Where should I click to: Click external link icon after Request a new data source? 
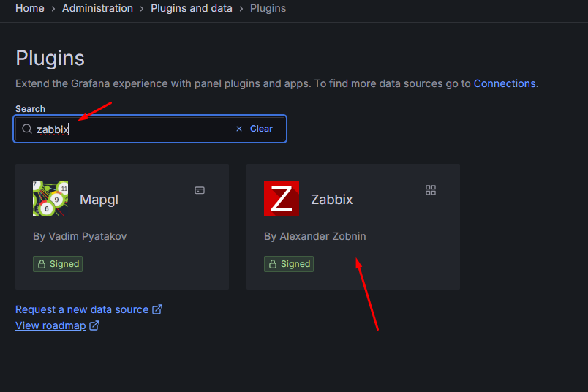pyautogui.click(x=157, y=309)
